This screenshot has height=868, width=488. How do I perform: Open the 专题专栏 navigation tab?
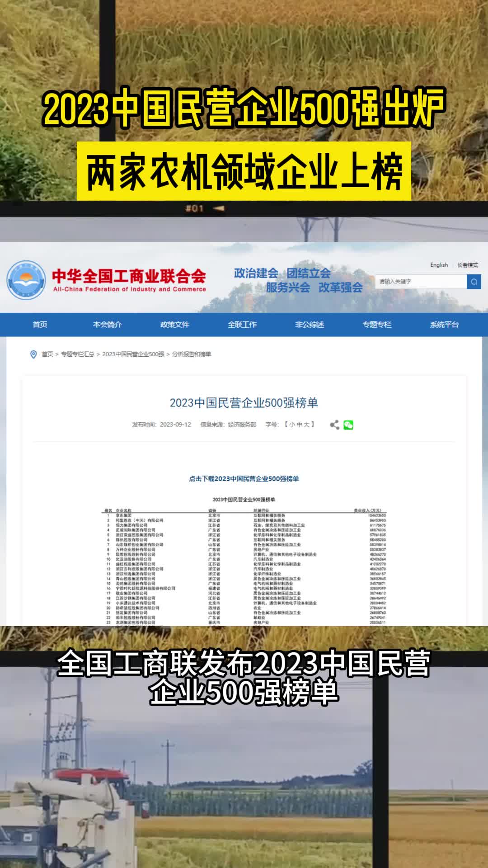[377, 325]
